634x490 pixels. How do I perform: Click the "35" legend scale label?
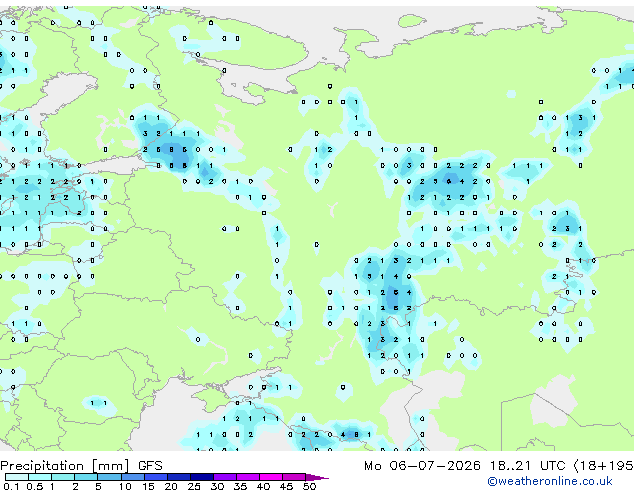point(240,486)
